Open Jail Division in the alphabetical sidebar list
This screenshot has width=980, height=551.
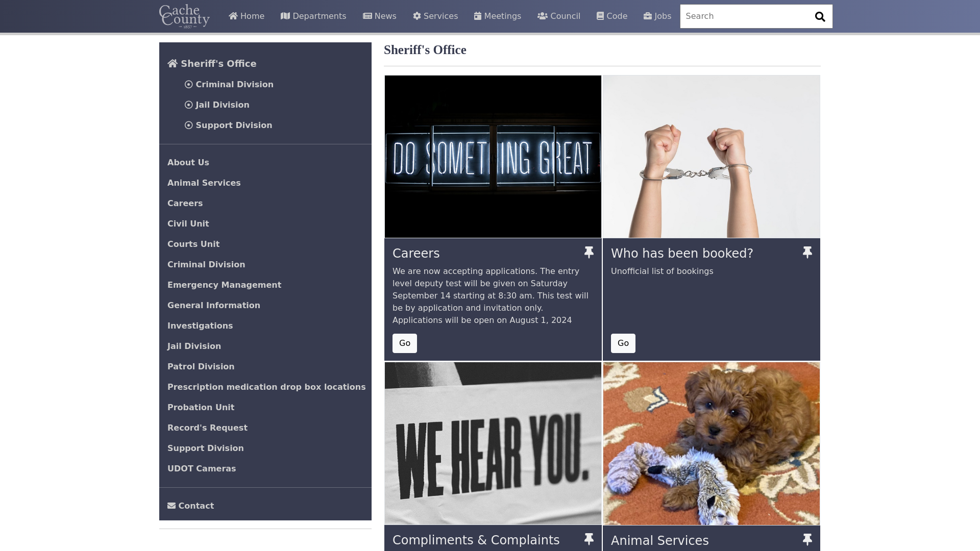click(x=194, y=346)
